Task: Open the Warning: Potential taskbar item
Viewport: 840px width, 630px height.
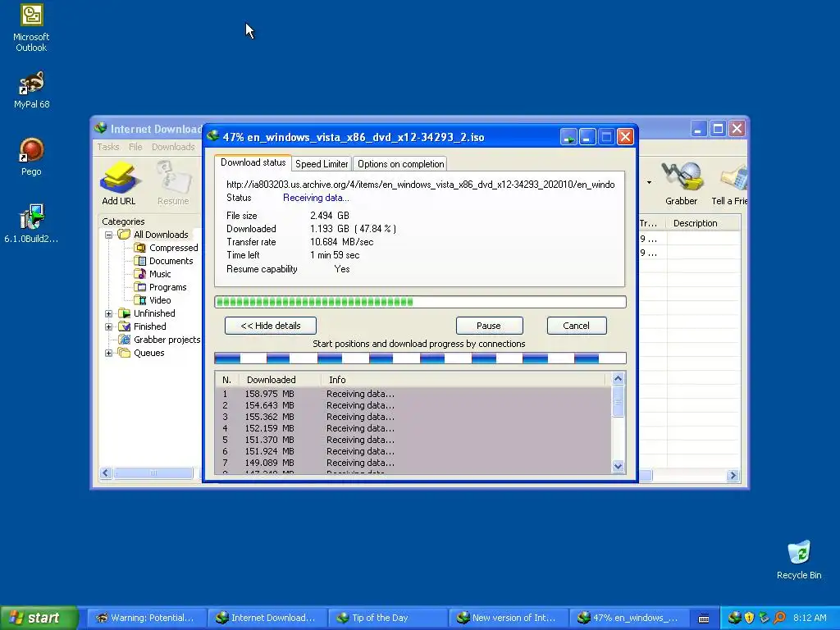Action: pos(146,618)
